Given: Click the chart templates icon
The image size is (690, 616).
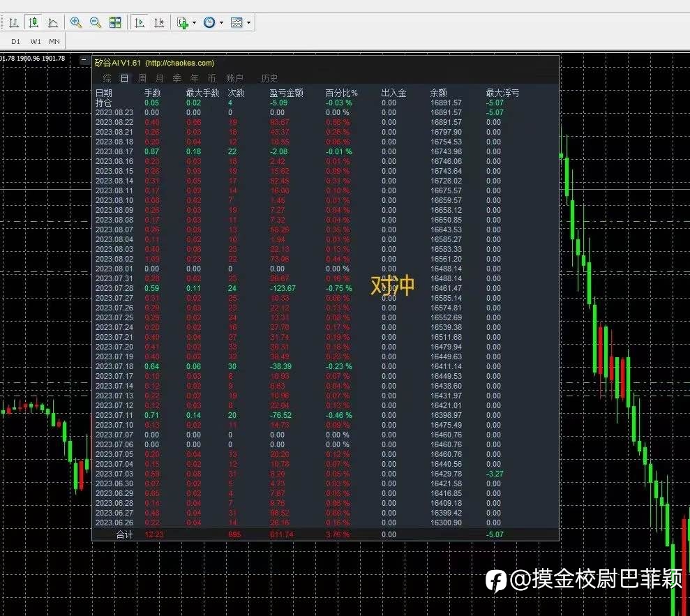Looking at the screenshot, I should [x=237, y=22].
